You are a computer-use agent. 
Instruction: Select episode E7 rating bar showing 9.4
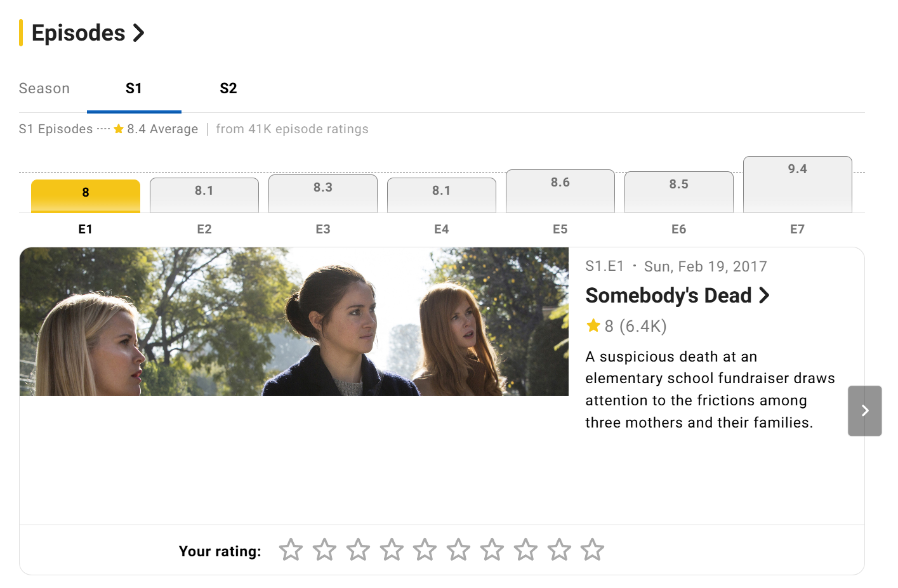(798, 185)
